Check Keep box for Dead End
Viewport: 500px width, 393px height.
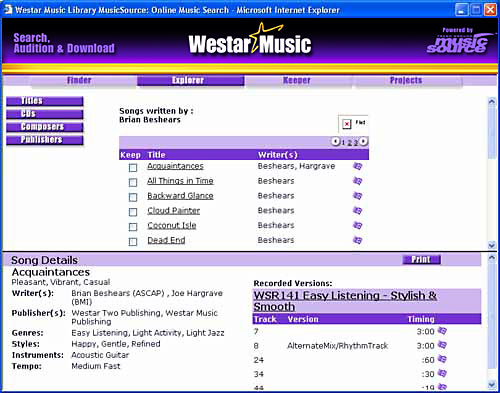click(133, 242)
